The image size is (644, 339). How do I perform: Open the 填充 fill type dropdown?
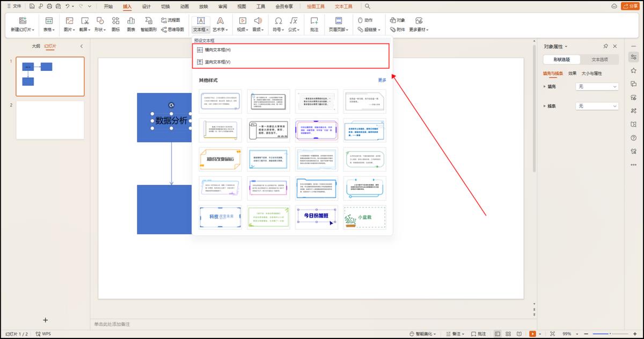coord(597,86)
